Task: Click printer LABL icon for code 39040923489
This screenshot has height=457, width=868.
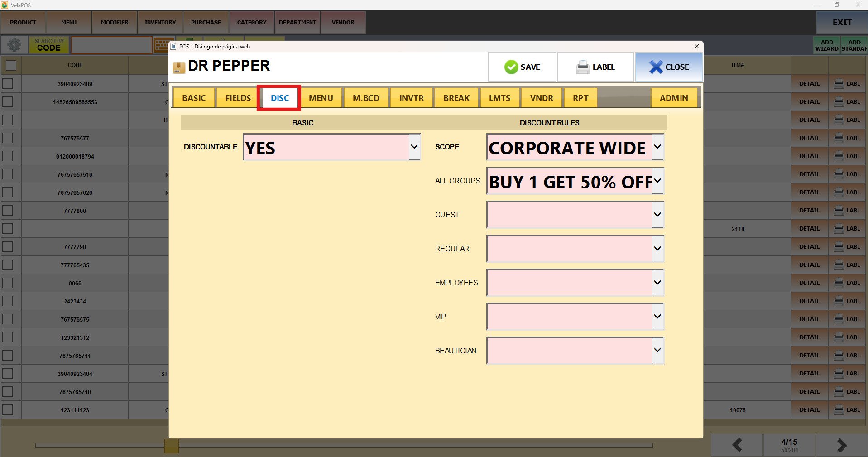Action: click(x=839, y=84)
